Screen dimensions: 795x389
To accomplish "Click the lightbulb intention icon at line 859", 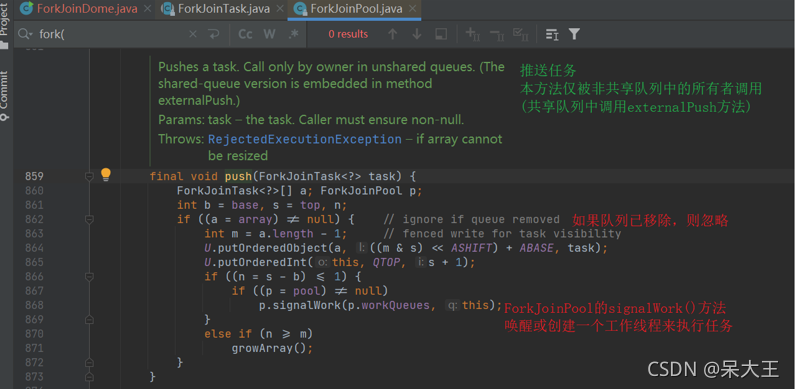I will tap(105, 175).
